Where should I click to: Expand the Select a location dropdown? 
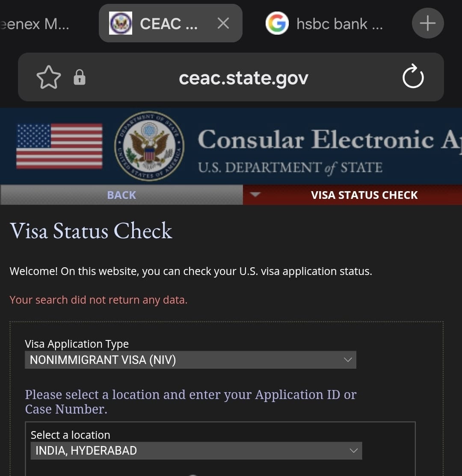(196, 450)
